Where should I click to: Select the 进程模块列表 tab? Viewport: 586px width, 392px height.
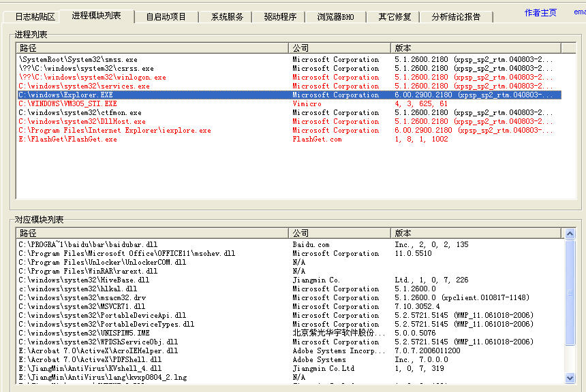click(x=97, y=16)
